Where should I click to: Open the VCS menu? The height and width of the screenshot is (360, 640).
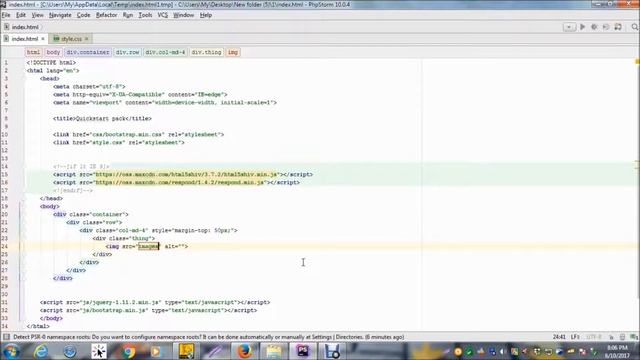162,15
